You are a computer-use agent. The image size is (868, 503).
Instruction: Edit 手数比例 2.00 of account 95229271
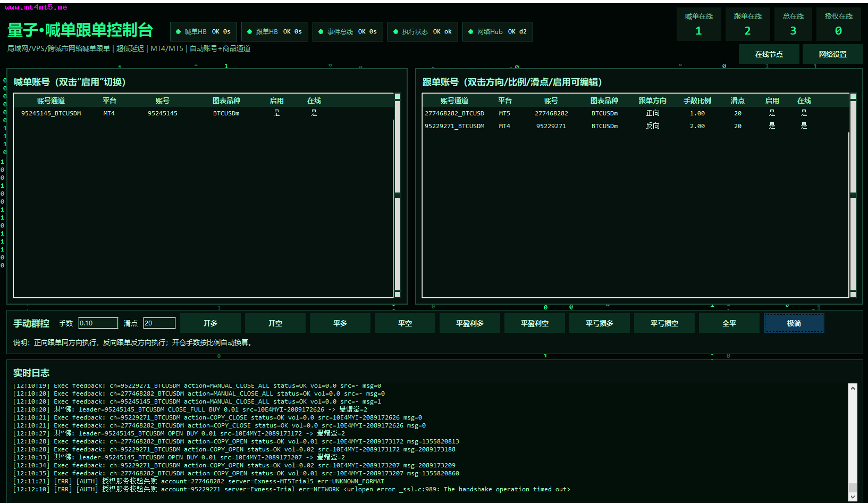coord(697,126)
